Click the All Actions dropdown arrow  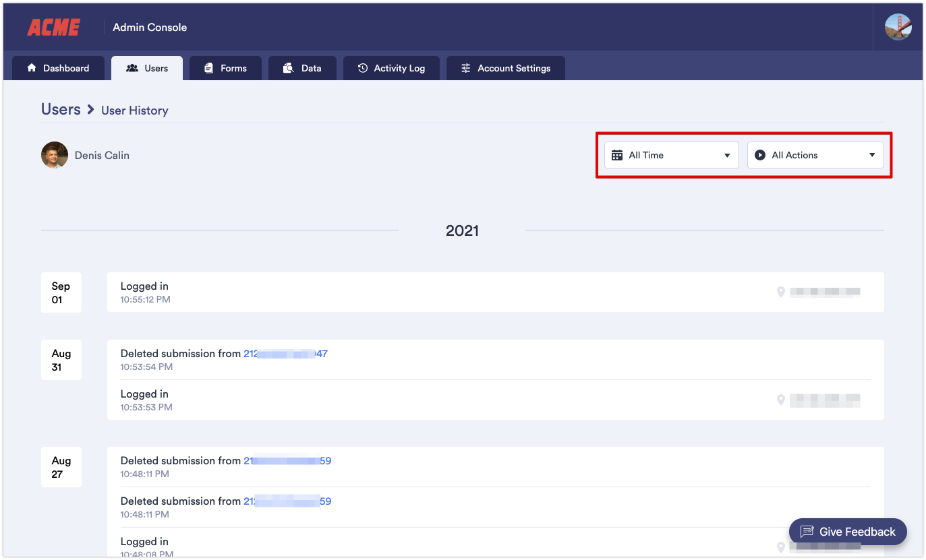872,156
